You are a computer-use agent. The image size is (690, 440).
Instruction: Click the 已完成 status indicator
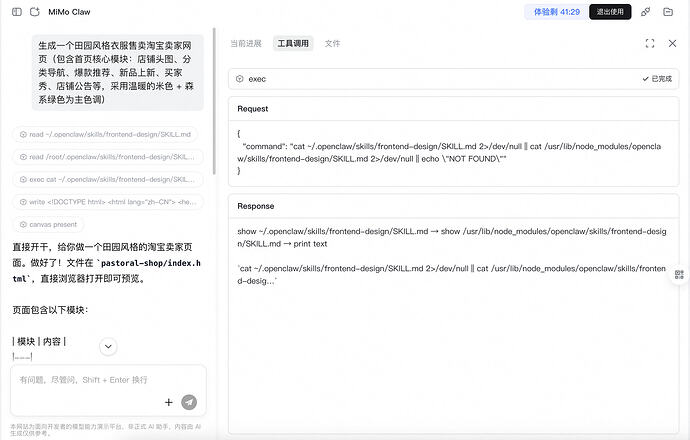click(657, 79)
